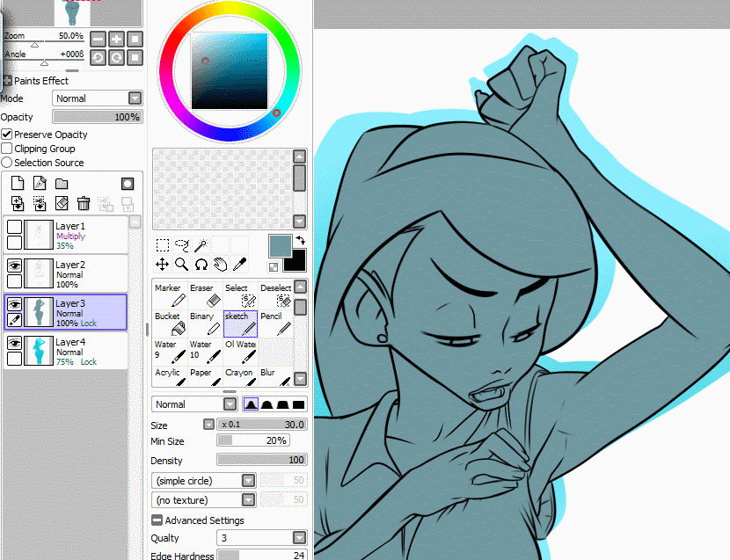Activate the Move tool
Viewport: 730px width, 560px height.
pyautogui.click(x=162, y=265)
